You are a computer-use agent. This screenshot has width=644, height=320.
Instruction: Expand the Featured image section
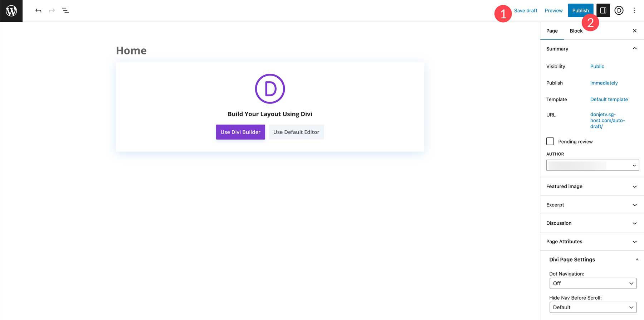[592, 186]
